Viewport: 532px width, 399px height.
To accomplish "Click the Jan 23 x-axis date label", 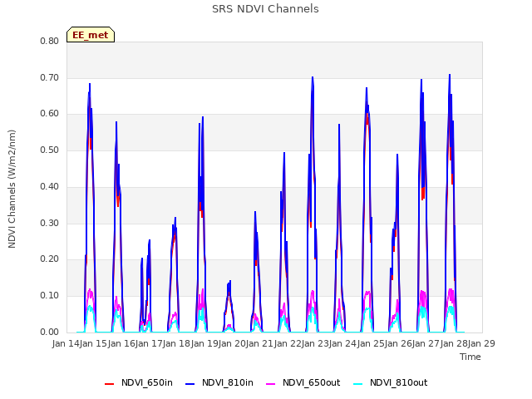I will coord(315,343).
